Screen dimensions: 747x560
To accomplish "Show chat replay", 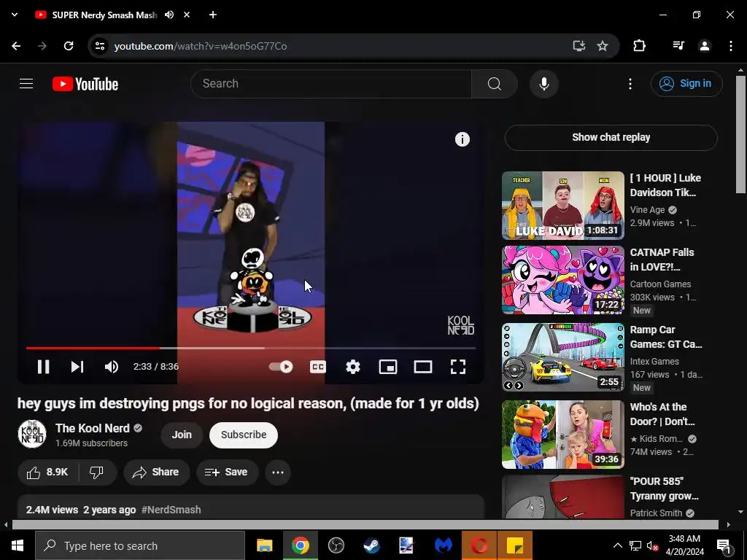I will point(611,138).
